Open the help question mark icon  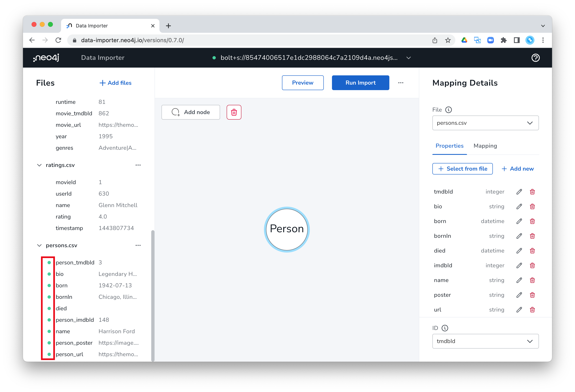coord(535,58)
